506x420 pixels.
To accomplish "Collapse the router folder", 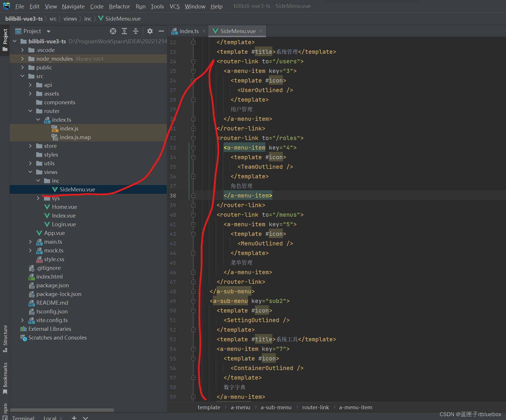I will point(30,111).
